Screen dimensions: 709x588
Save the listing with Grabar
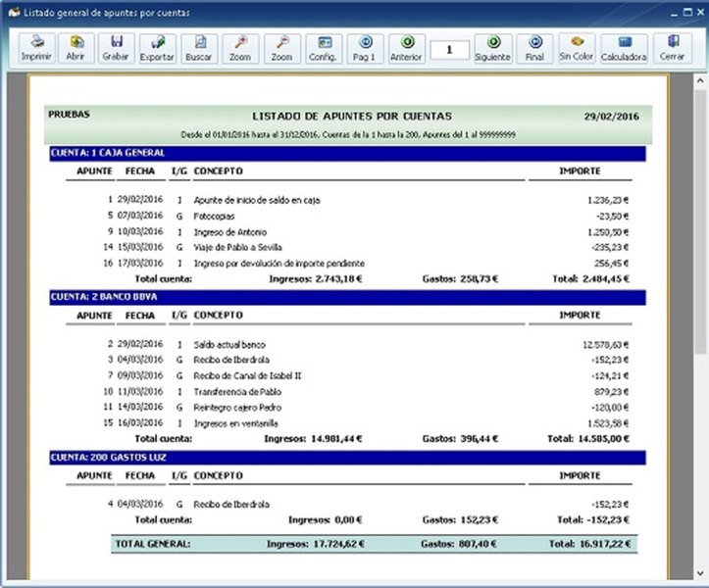tap(116, 48)
